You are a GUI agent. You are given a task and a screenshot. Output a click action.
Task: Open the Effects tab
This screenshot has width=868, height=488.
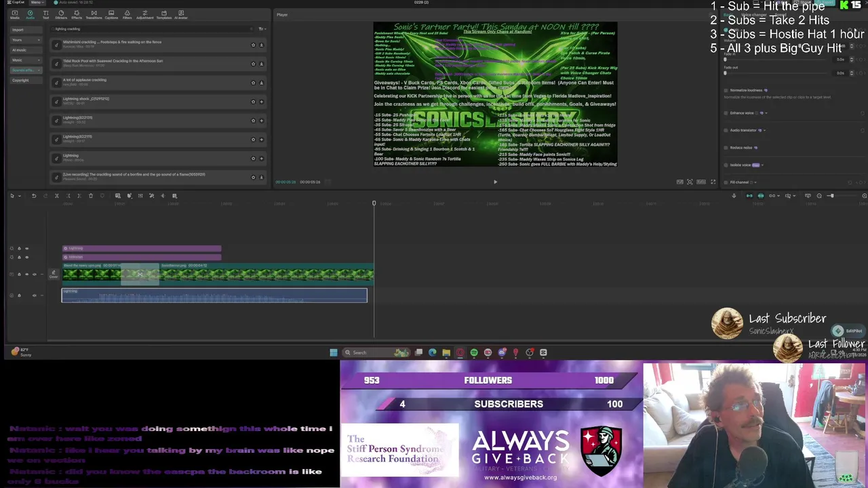pyautogui.click(x=77, y=14)
